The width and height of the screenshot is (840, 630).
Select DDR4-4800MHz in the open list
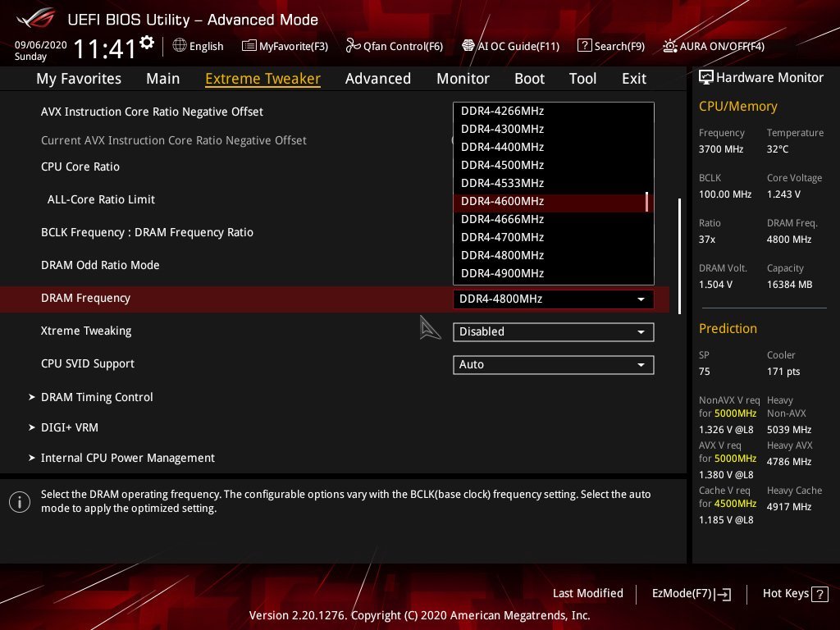(x=554, y=256)
